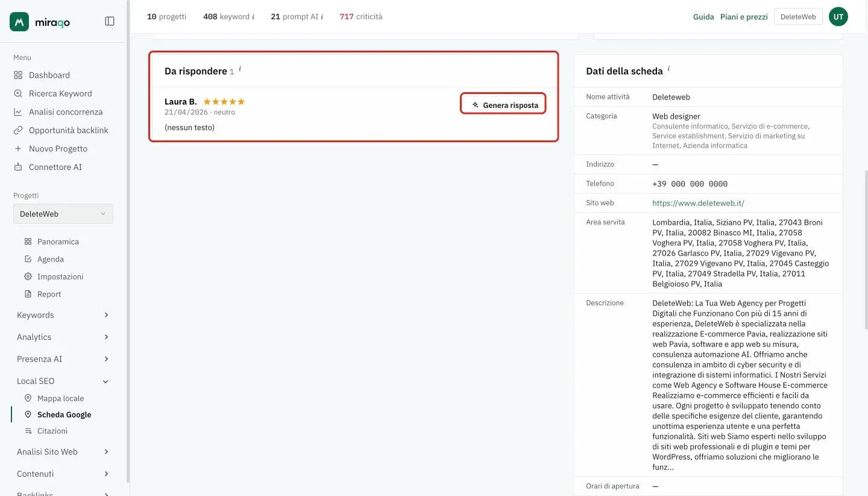
Task: Click the info icon next to prompt AI
Action: coord(322,17)
